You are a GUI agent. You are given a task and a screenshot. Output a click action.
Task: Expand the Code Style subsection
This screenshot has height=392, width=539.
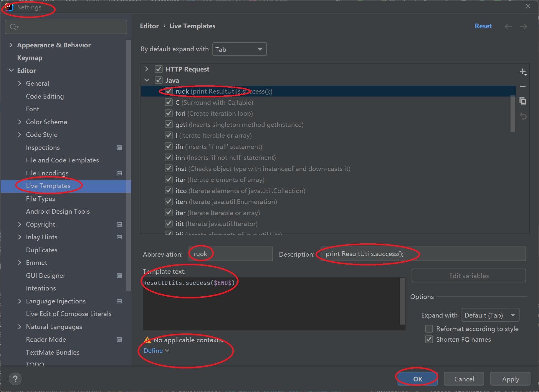click(20, 134)
